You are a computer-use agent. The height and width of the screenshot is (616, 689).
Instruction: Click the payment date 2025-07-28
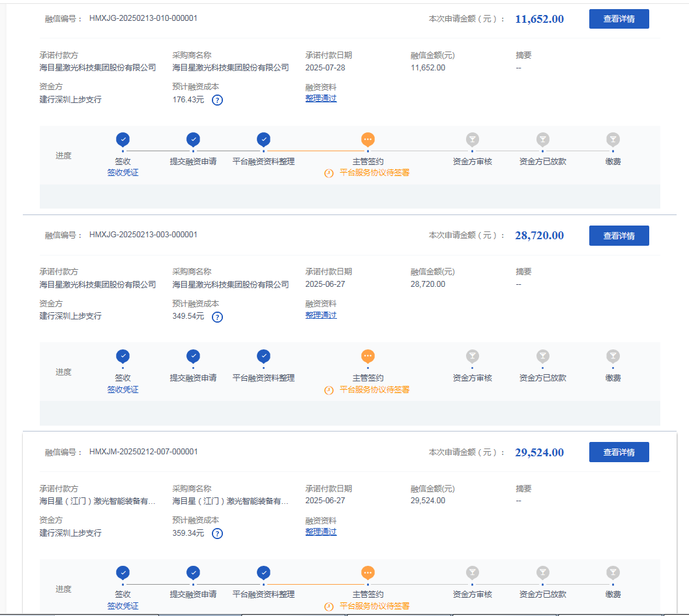[325, 68]
